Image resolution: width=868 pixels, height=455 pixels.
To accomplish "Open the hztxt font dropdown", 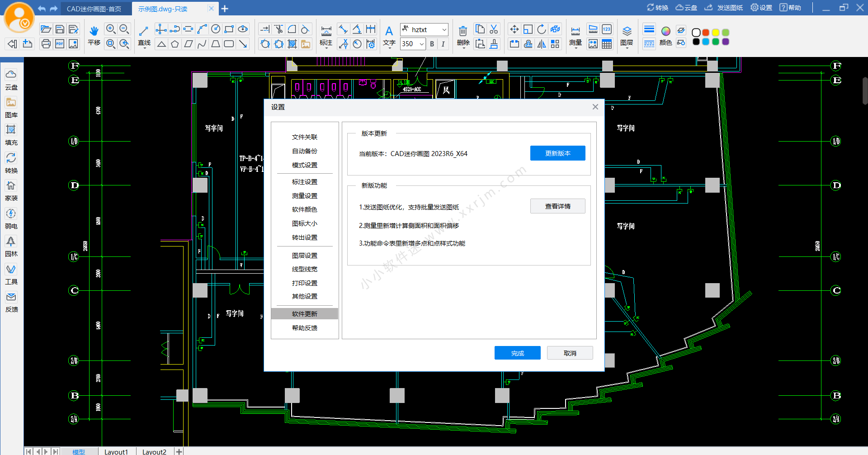I will click(x=444, y=30).
